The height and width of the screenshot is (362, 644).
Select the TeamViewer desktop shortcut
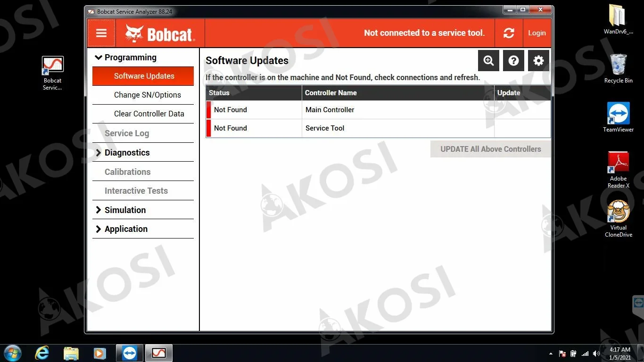pyautogui.click(x=618, y=117)
